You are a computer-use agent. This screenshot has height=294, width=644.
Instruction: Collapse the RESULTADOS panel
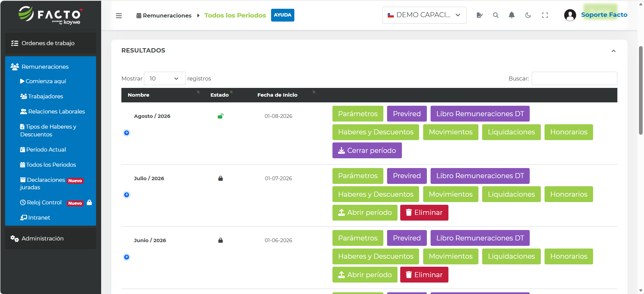click(614, 51)
